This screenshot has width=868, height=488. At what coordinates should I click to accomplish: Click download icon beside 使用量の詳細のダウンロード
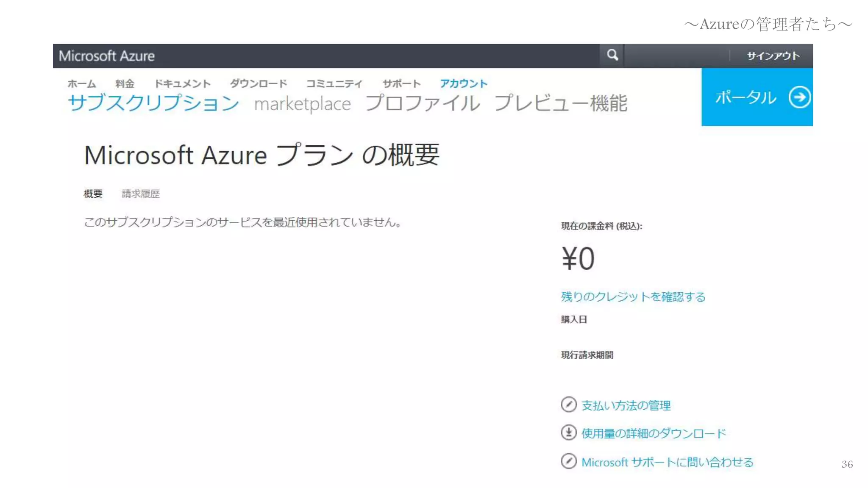[x=568, y=433]
